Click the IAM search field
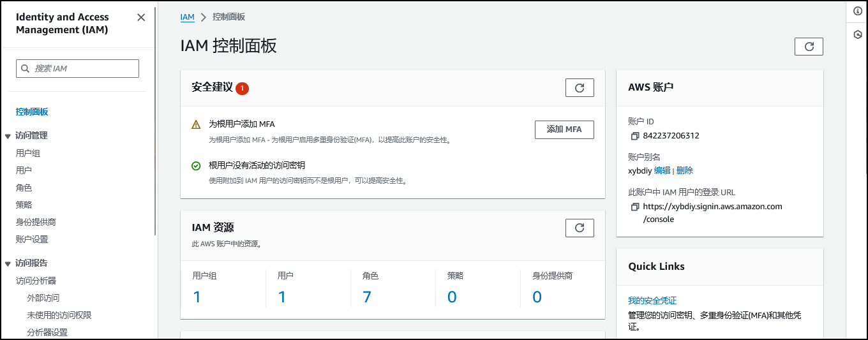The width and height of the screenshot is (868, 340). (77, 68)
